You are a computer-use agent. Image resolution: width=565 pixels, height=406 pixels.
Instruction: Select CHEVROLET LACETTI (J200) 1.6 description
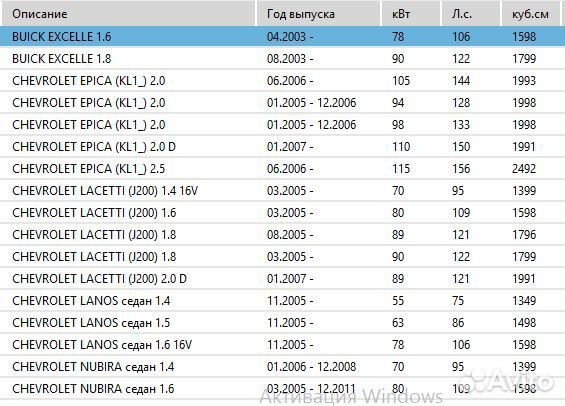point(94,213)
